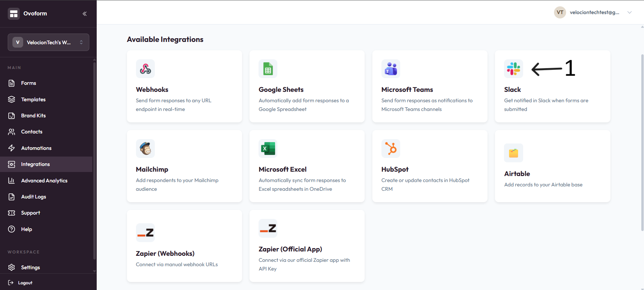Open Mailchimp integration title
Screen dimensions: 644x290
point(152,169)
